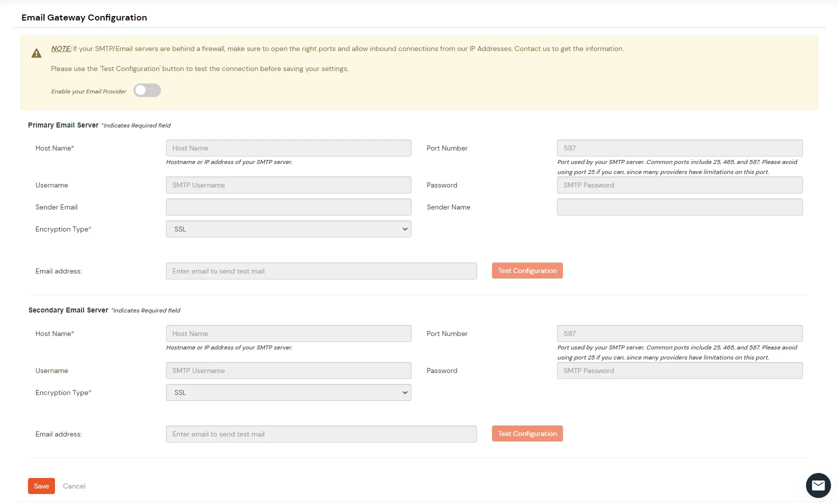This screenshot has width=838, height=504.
Task: Select the Sender Email field
Action: 288,207
